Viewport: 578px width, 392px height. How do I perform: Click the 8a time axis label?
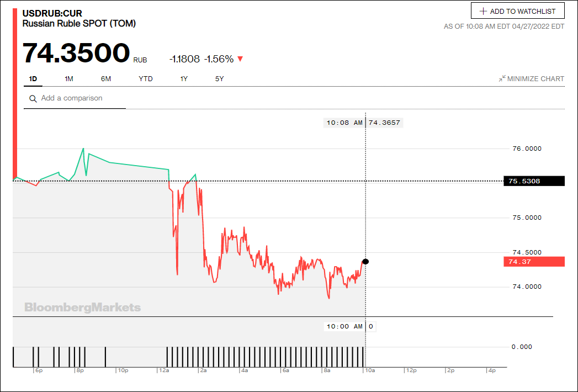pyautogui.click(x=327, y=370)
